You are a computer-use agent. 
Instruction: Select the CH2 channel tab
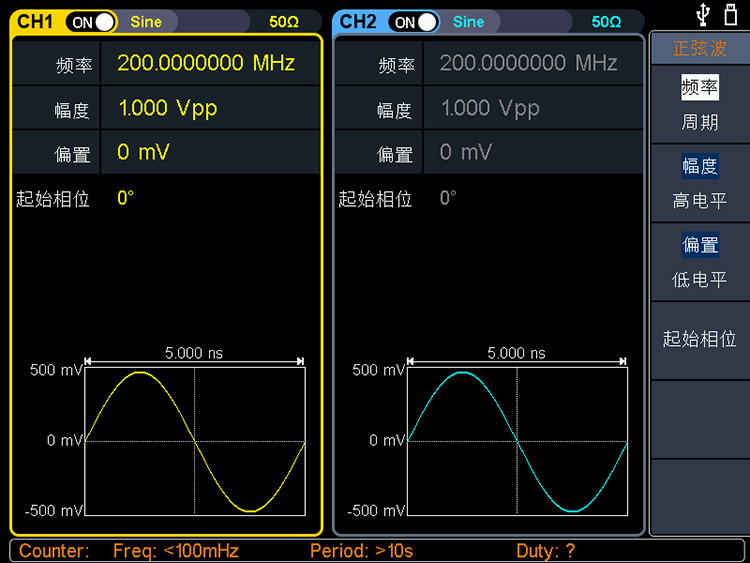click(x=358, y=21)
